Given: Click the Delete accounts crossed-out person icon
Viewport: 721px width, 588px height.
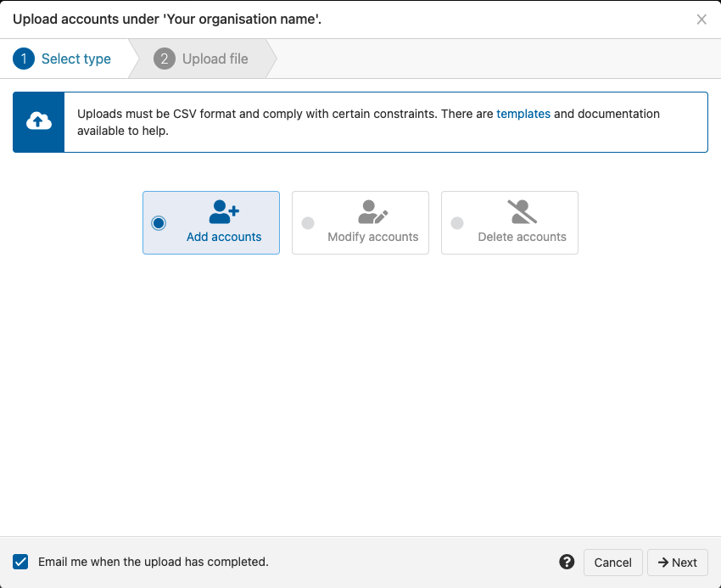Looking at the screenshot, I should [523, 211].
